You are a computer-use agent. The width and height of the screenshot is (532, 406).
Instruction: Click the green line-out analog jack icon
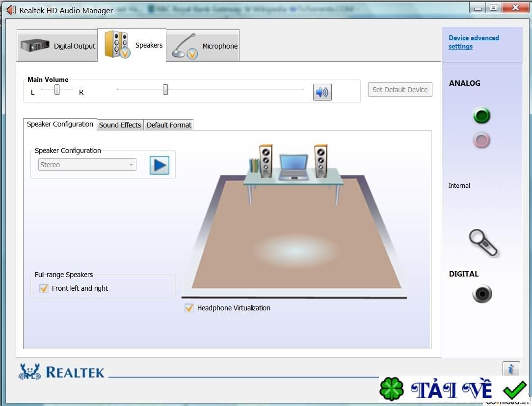coord(481,116)
